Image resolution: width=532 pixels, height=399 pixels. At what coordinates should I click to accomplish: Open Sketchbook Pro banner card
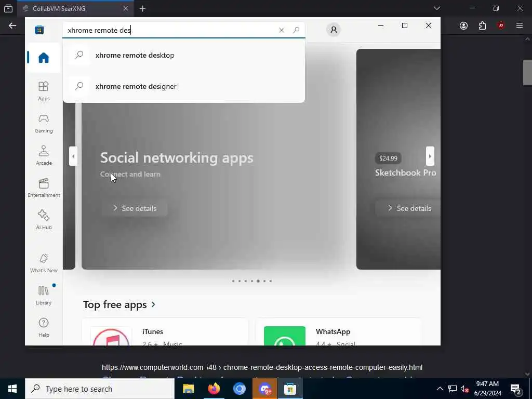coord(398,159)
